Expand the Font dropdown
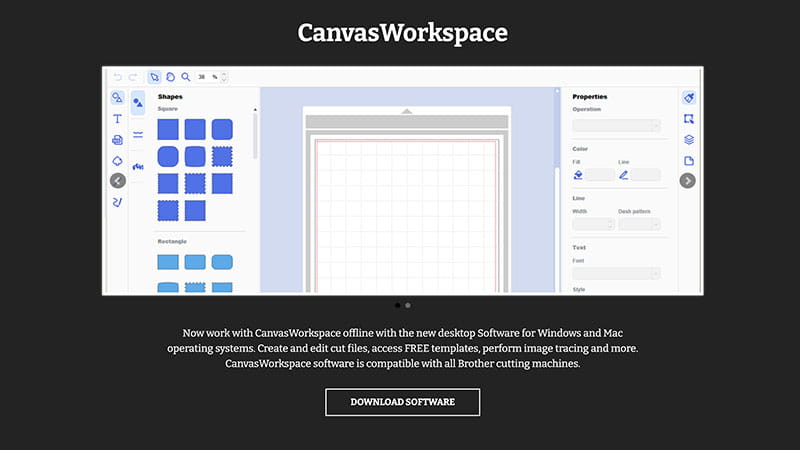Image resolution: width=800 pixels, height=450 pixels. [x=616, y=273]
